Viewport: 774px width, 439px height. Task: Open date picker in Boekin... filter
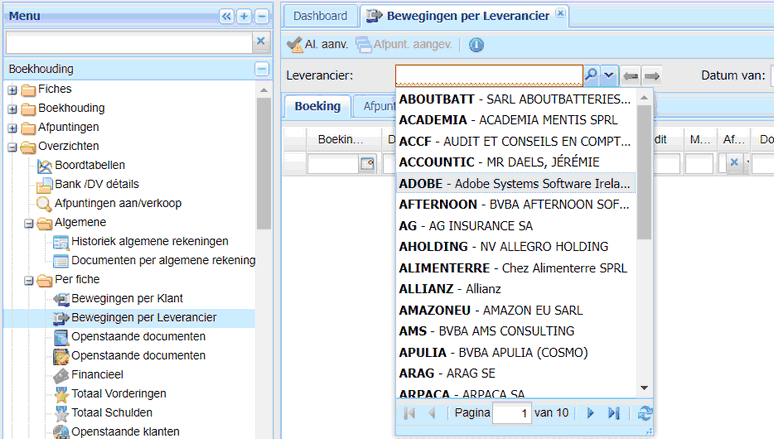click(367, 163)
